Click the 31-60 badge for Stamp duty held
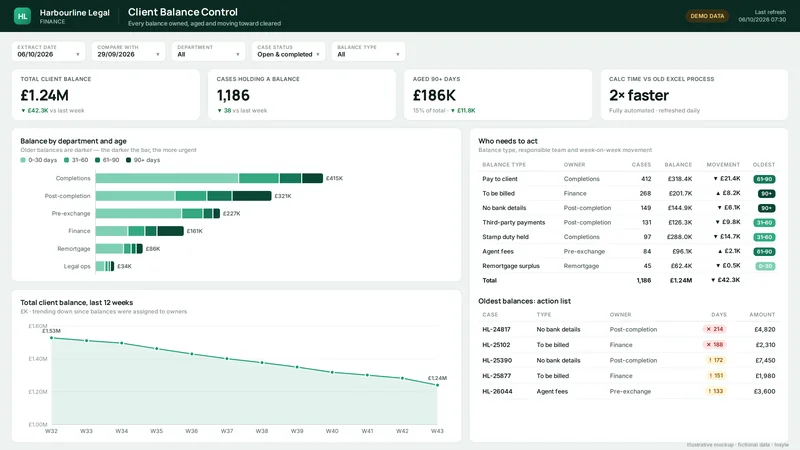The height and width of the screenshot is (450, 800). click(x=764, y=237)
